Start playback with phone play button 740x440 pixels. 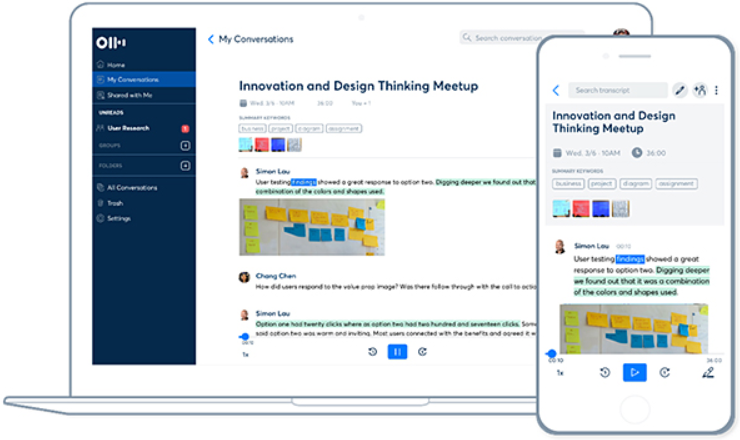(635, 372)
